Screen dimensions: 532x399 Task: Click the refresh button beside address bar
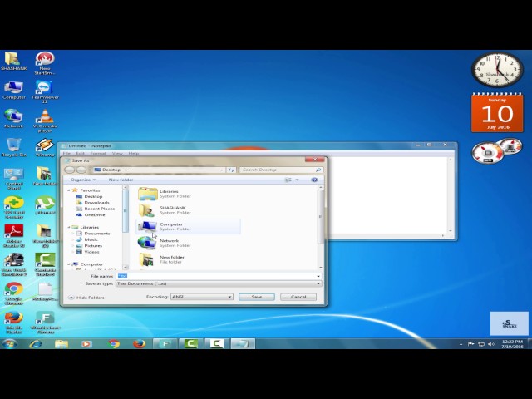click(x=231, y=170)
